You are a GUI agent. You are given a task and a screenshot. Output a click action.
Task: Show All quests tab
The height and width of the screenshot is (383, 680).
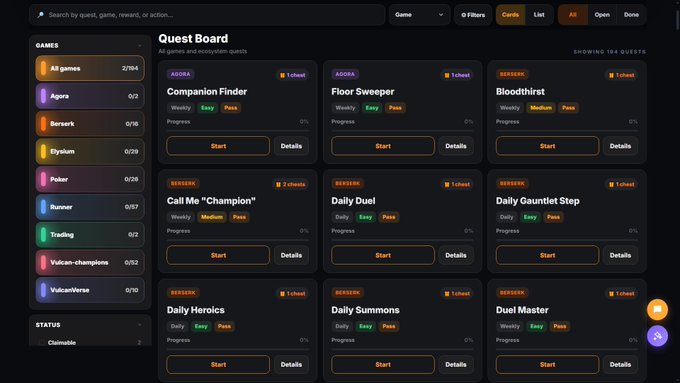click(x=573, y=15)
